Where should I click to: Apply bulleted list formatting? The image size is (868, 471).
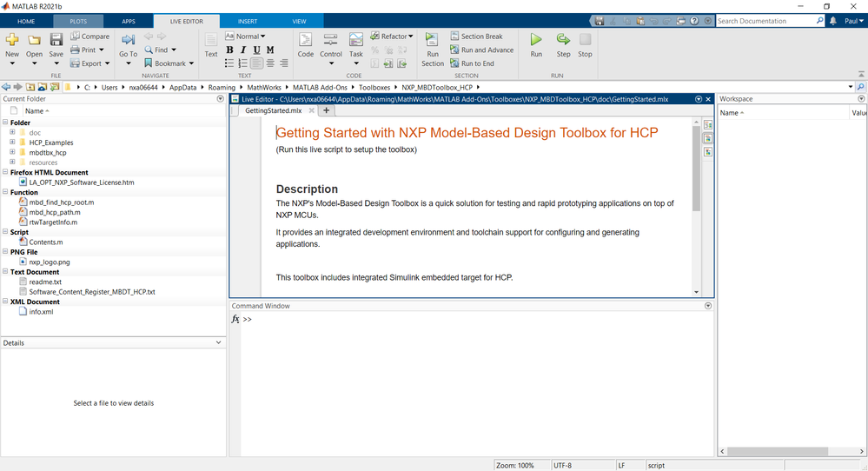coord(229,63)
